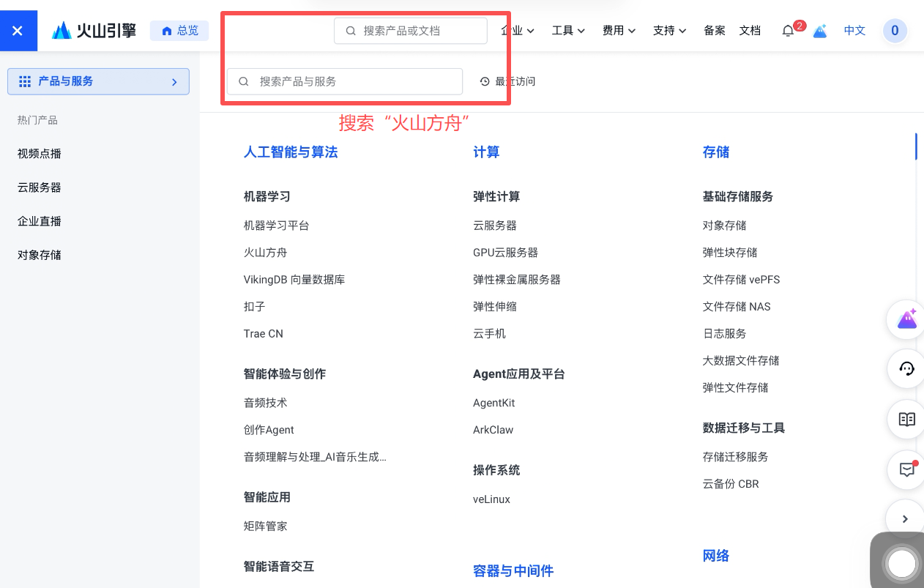
Task: Select the 网络 category heading
Action: click(716, 556)
